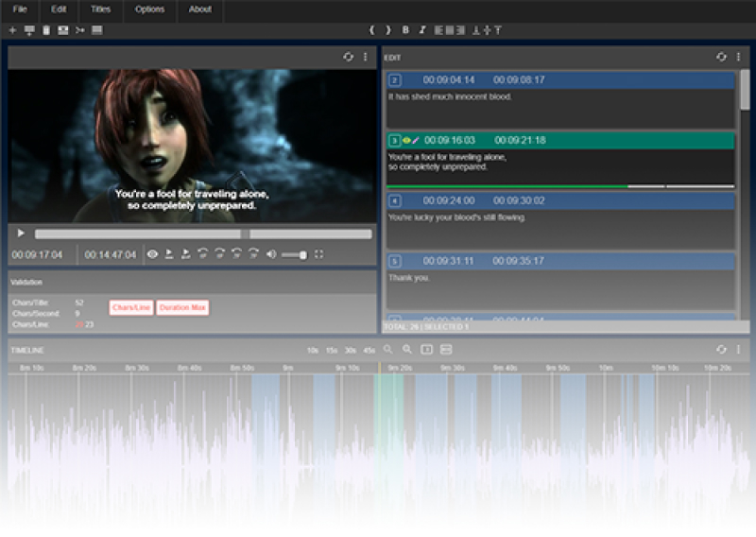756x537 pixels.
Task: Click the trash delete-title icon
Action: (x=46, y=30)
